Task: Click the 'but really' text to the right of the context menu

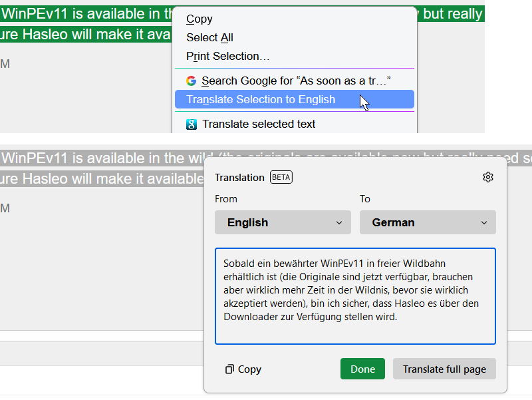Action: (x=452, y=14)
